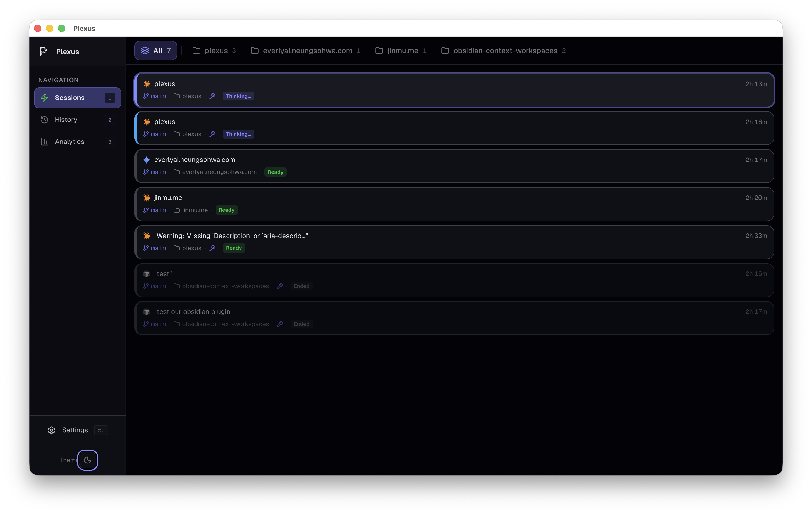Click the Thinking... status badge on top session
812x514 pixels.
238,96
